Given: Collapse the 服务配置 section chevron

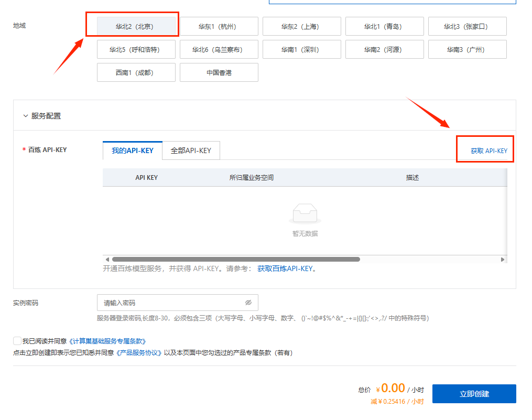Looking at the screenshot, I should pos(25,116).
